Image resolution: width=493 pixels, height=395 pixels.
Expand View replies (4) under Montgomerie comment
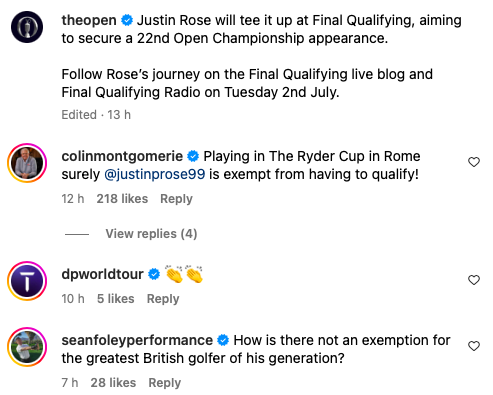(x=151, y=234)
